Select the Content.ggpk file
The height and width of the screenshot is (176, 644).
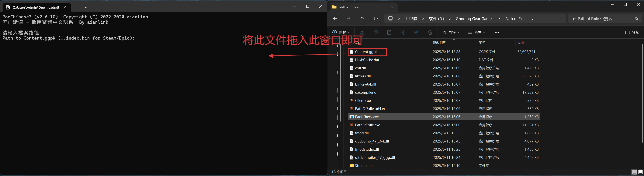(444, 52)
